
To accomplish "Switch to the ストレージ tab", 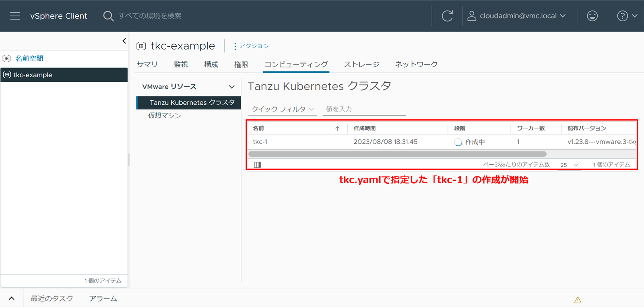I will (361, 64).
